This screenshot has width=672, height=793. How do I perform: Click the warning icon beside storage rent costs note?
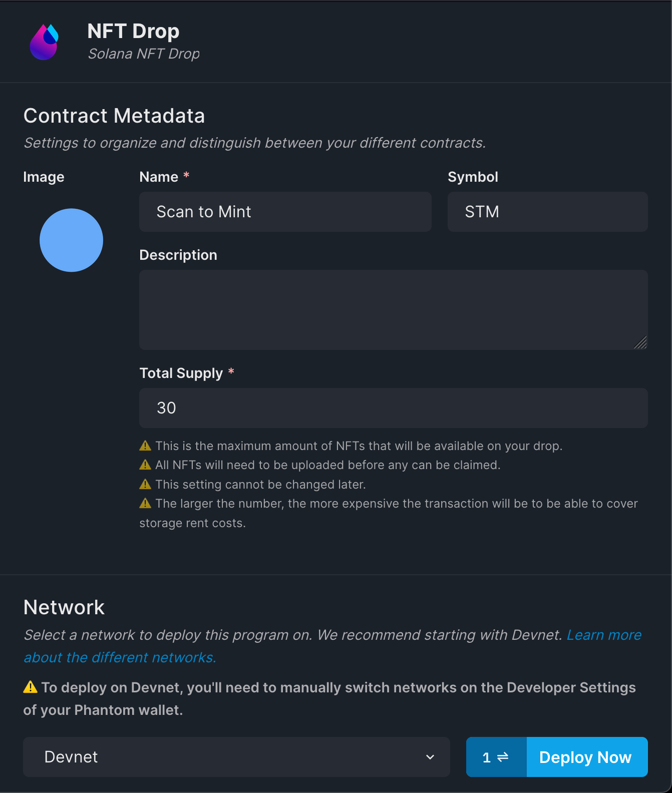pyautogui.click(x=145, y=503)
